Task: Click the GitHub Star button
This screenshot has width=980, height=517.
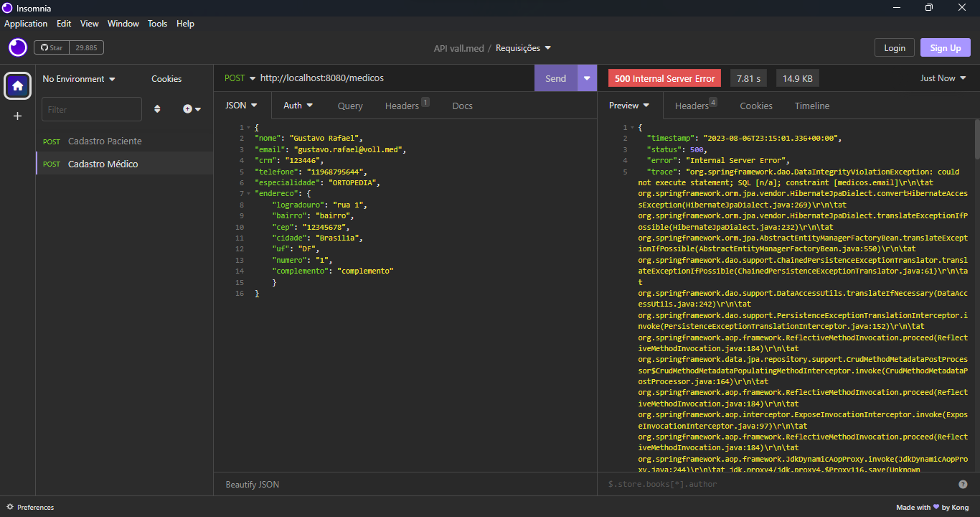Action: 52,48
